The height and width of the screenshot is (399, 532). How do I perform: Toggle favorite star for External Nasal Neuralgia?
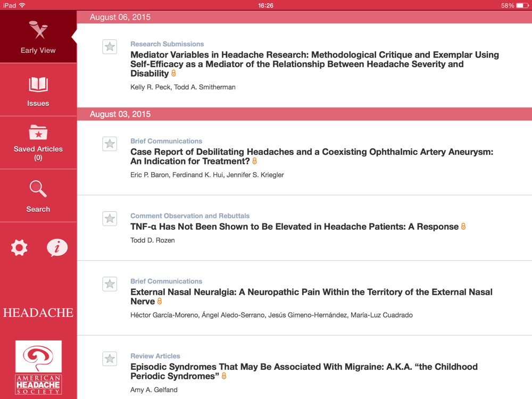click(x=110, y=284)
